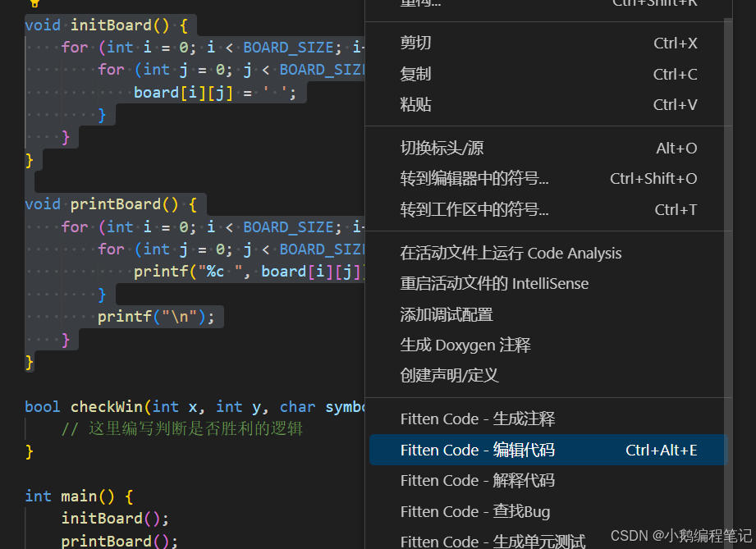Click BOARD_SIZE in initBoard's outer for loop
756x549 pixels.
tap(288, 48)
